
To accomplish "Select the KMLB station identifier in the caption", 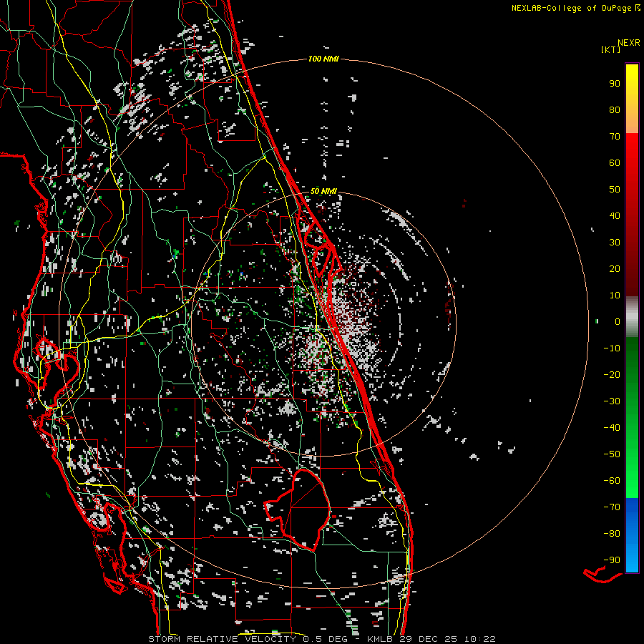I will (x=381, y=638).
